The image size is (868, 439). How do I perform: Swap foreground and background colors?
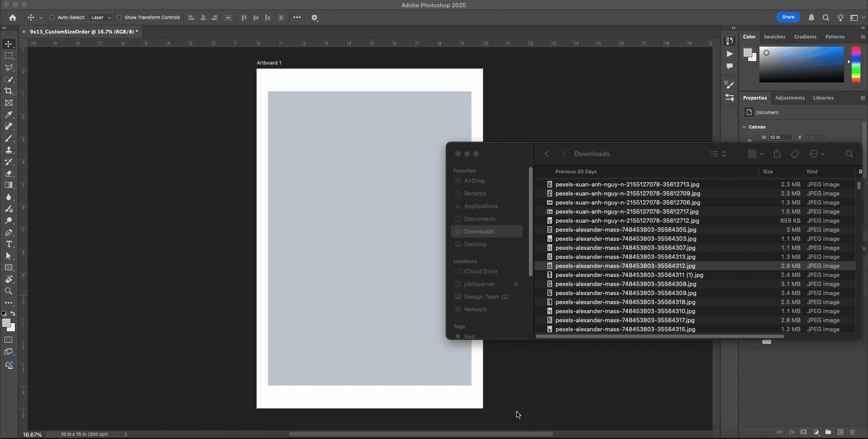tap(13, 313)
